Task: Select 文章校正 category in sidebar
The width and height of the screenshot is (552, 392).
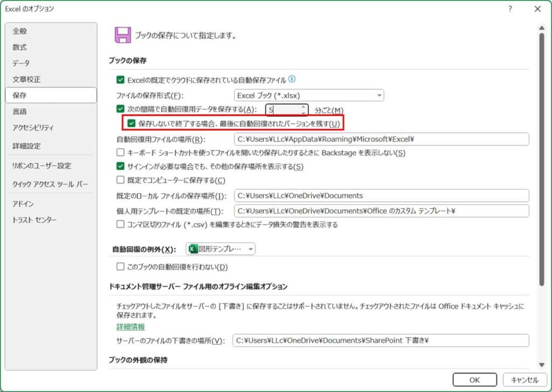Action: click(x=51, y=79)
